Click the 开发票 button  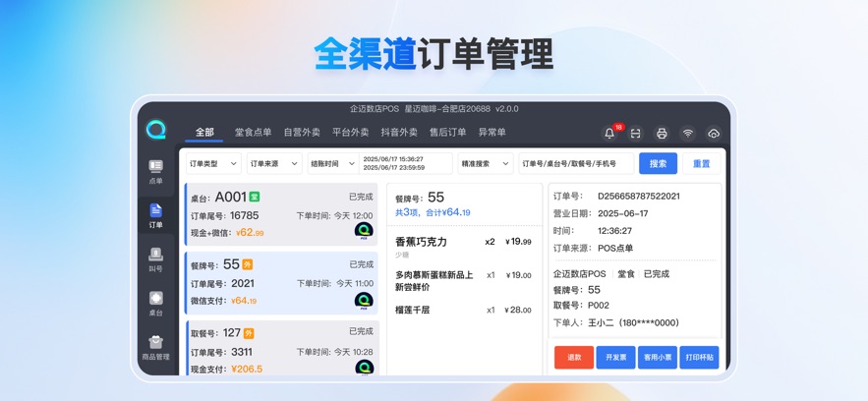pyautogui.click(x=615, y=358)
